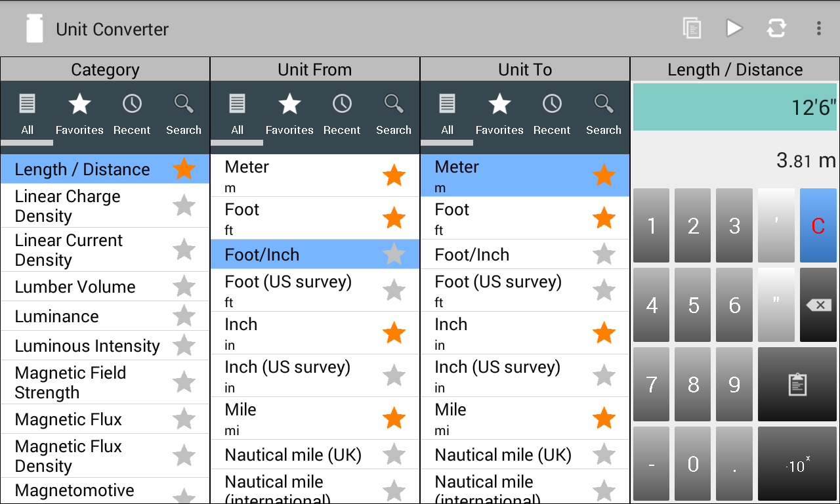Tap digit 3 on the keypad
840x504 pixels.
pos(734,225)
